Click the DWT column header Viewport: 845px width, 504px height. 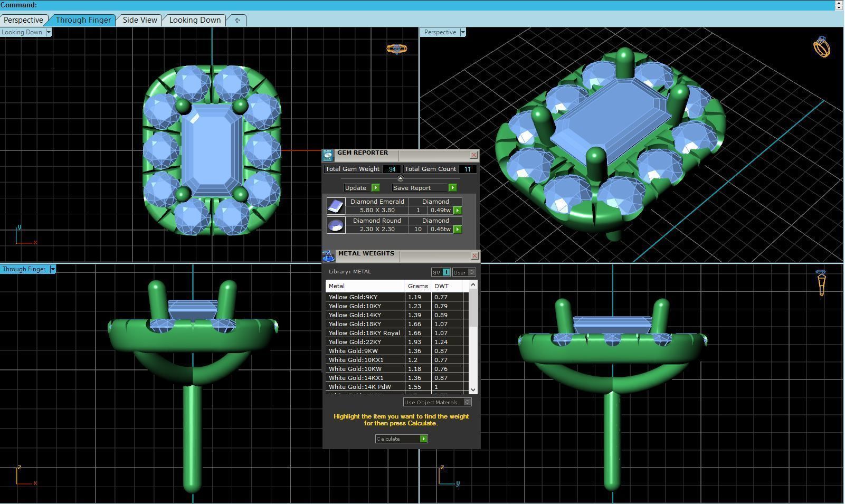point(448,286)
